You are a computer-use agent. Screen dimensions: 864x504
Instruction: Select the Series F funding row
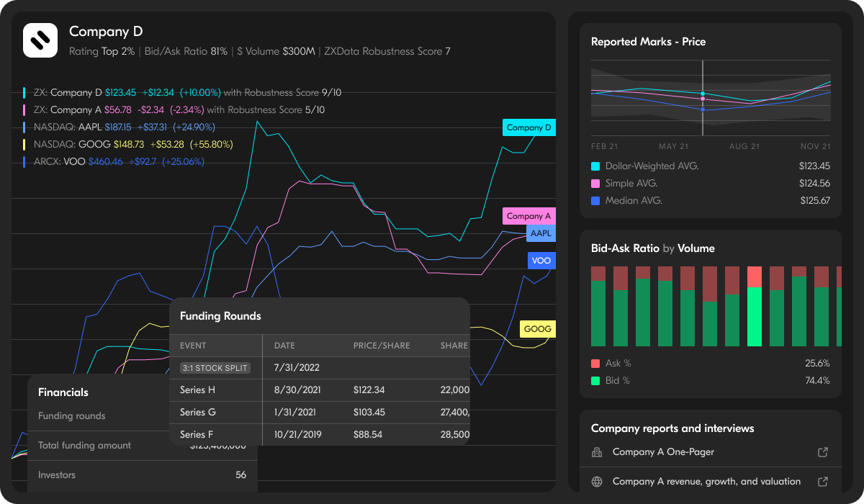[x=319, y=435]
